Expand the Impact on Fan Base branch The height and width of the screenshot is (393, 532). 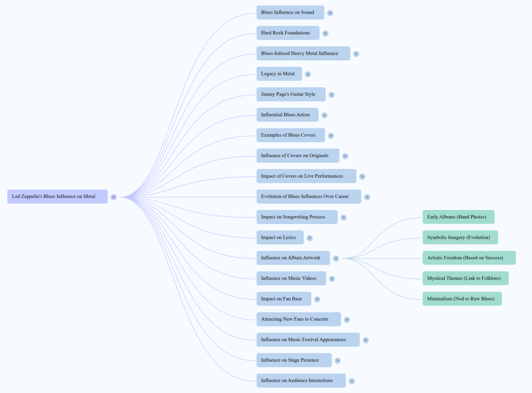317,299
